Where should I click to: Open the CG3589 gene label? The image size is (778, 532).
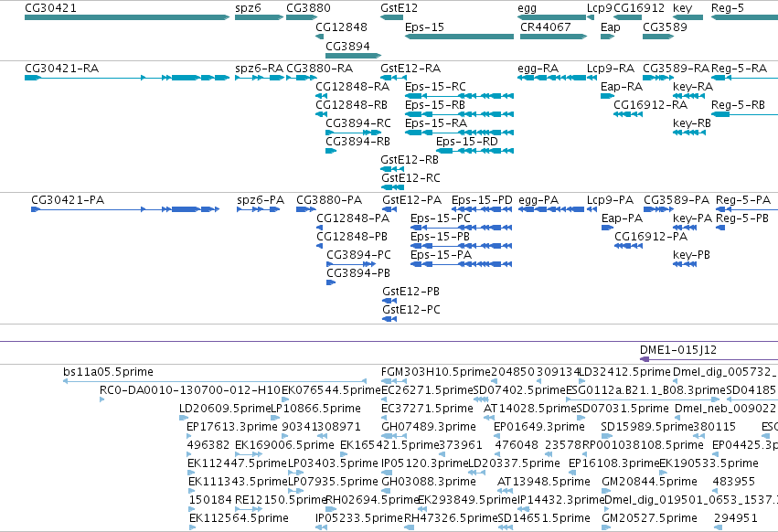tap(665, 27)
